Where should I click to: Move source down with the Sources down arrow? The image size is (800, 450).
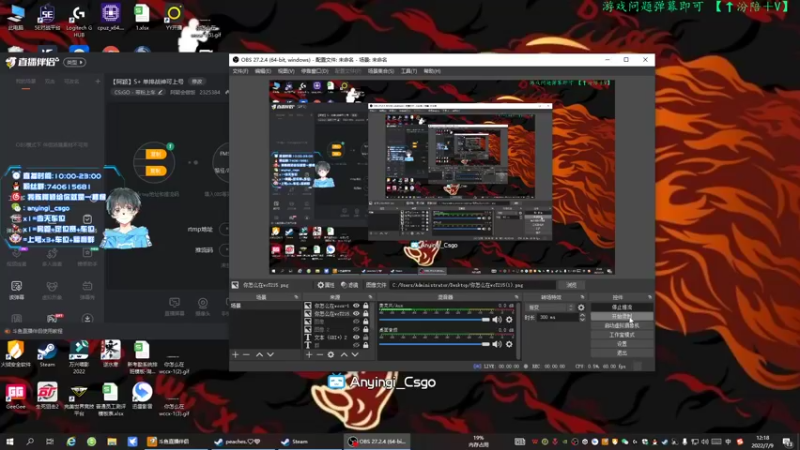355,354
